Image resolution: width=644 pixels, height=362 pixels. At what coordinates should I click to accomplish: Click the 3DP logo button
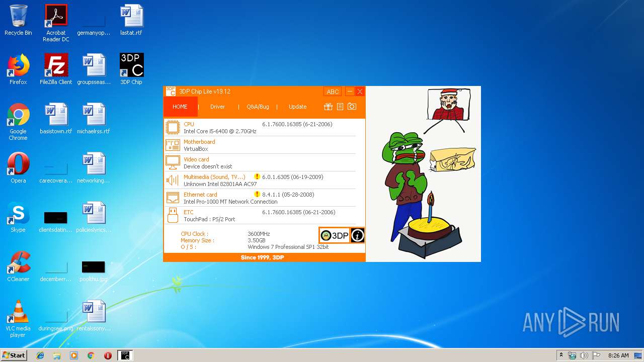click(335, 235)
